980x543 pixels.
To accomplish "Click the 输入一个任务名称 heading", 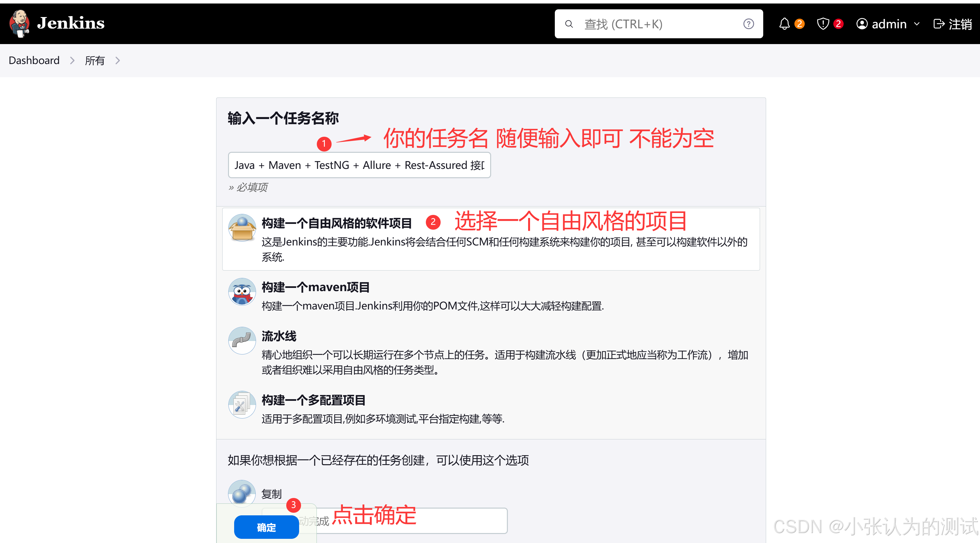I will 283,118.
